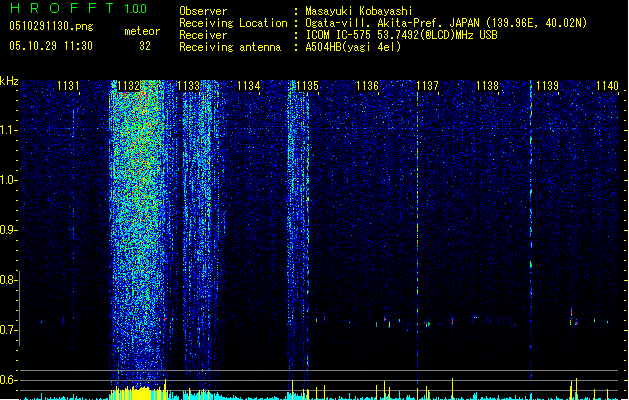The image size is (629, 400).
Task: Click the A504HB(yagi 4el) antenna text
Action: click(353, 47)
